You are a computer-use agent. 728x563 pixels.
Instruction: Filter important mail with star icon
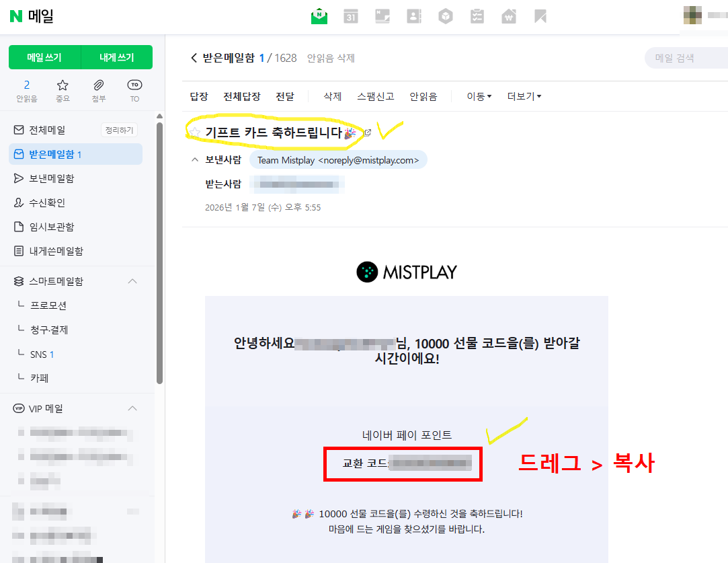(x=63, y=91)
